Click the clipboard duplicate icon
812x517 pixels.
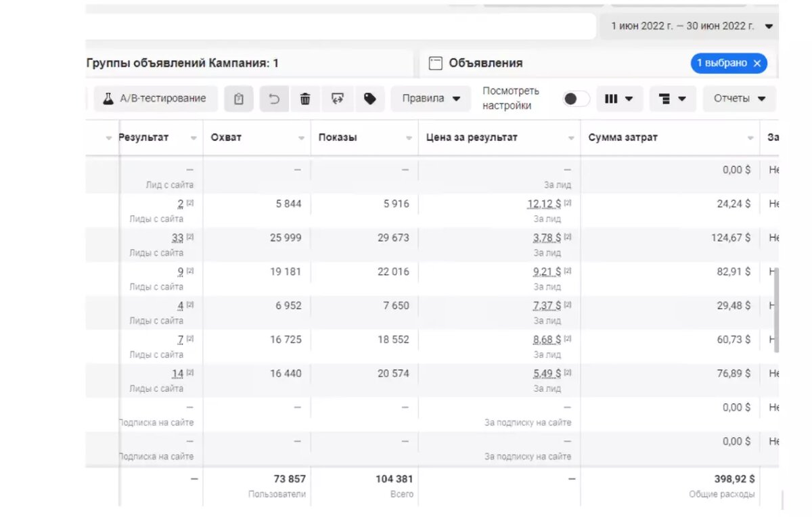[x=239, y=99]
